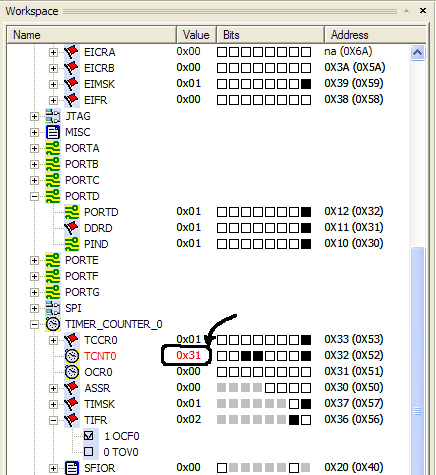Click the EIMSK register flag icon
Viewport: 436px width, 475px height.
point(72,84)
